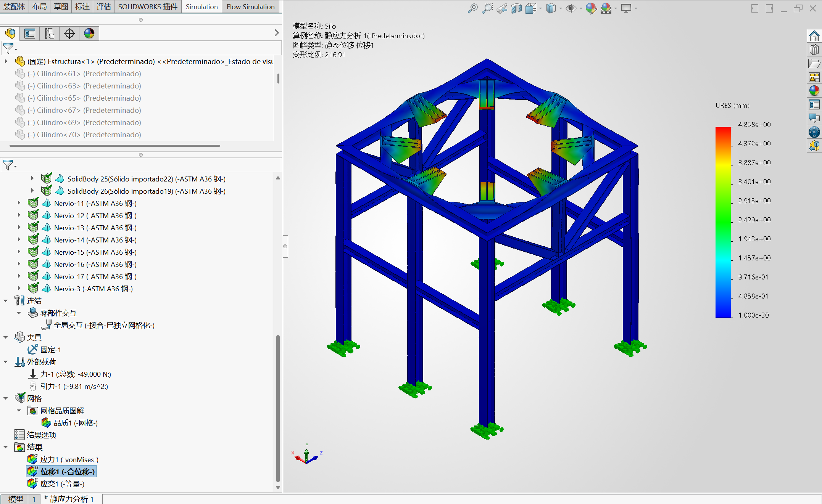Expand the Estructura<1> assembly node

6,61
